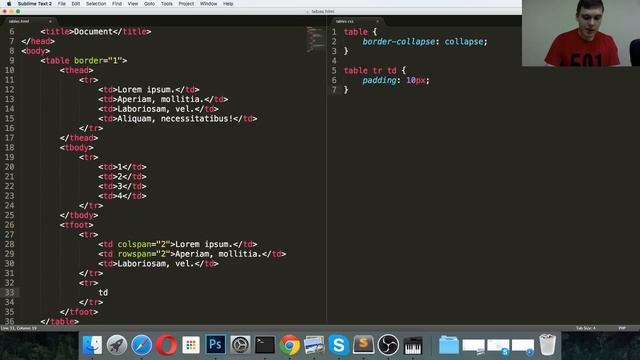Click border="1" attribute on line 9
The width and height of the screenshot is (640, 360).
[98, 60]
